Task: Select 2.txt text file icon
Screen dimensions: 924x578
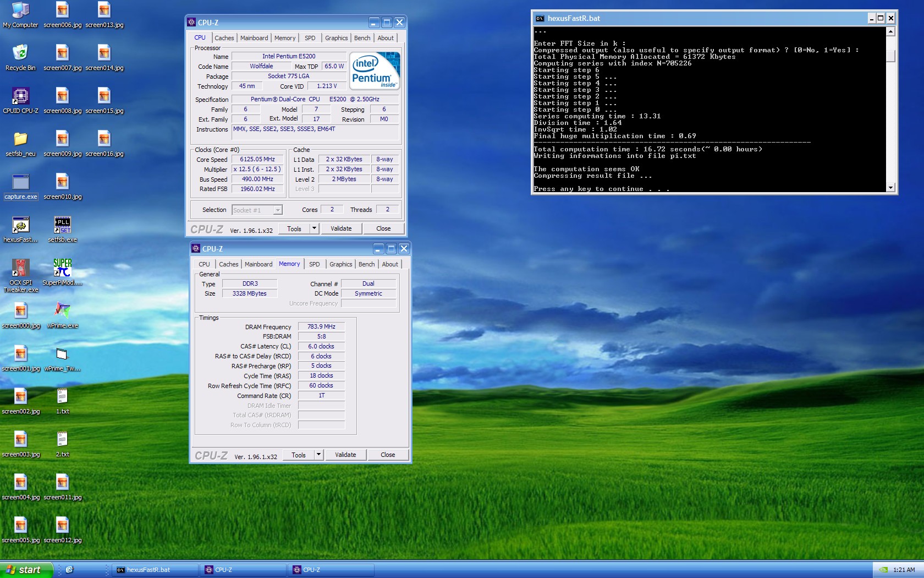Action: (x=62, y=444)
